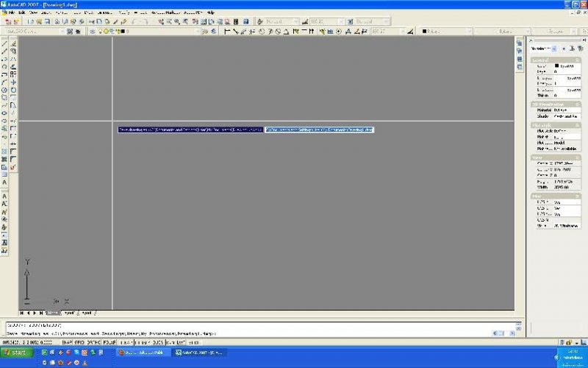This screenshot has height=368, width=588.
Task: Click AutoCAD 2007 taskbar button
Action: [x=198, y=353]
